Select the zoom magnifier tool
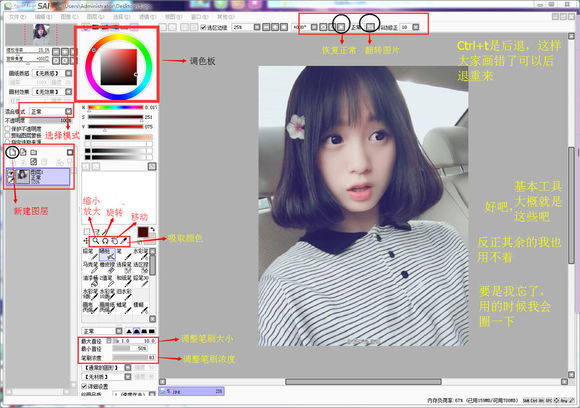 pos(96,241)
